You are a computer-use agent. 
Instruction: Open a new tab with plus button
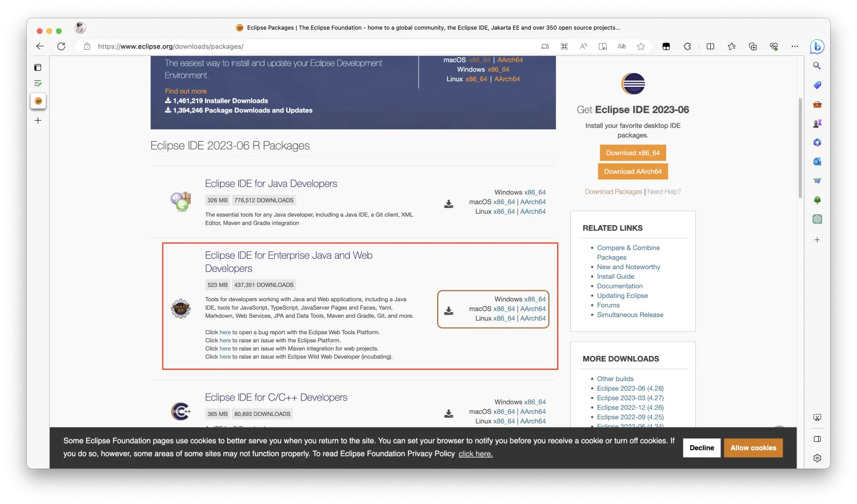click(38, 121)
